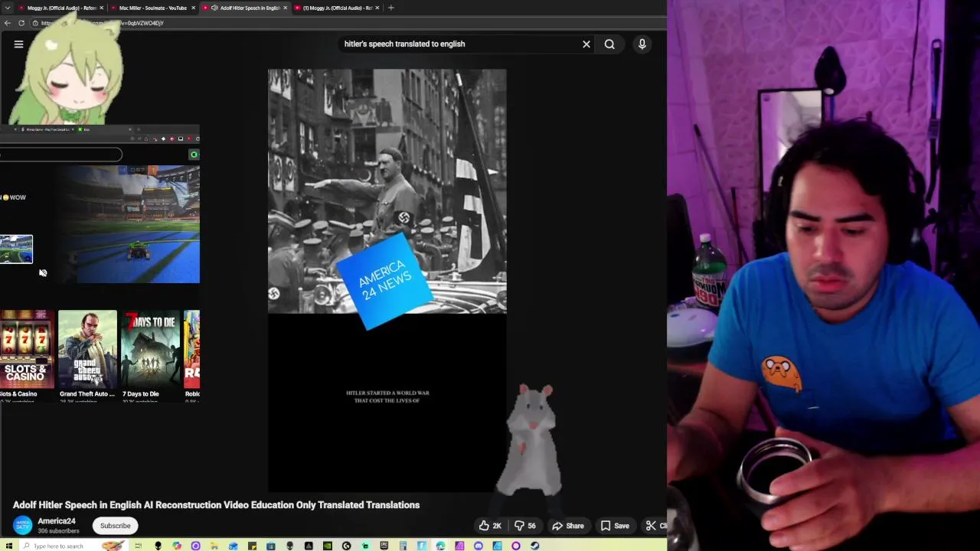Open Discord from the taskbar
980x551 pixels.
pyautogui.click(x=478, y=546)
